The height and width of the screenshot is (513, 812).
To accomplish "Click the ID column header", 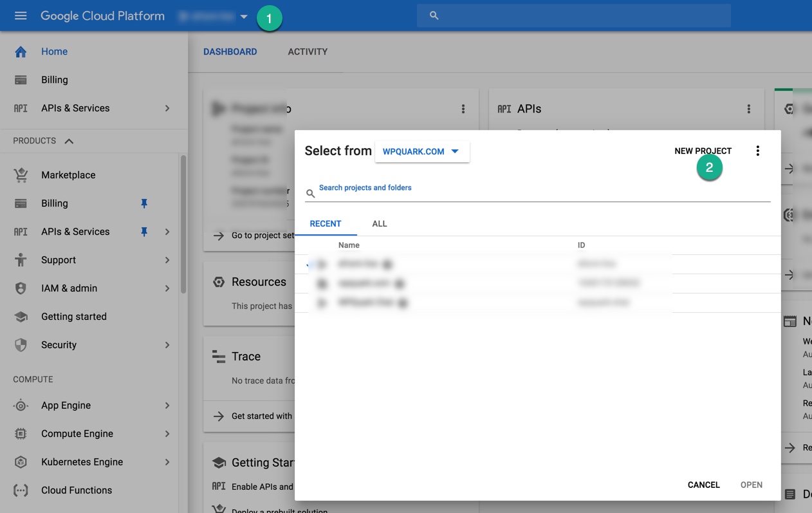I will pyautogui.click(x=581, y=245).
